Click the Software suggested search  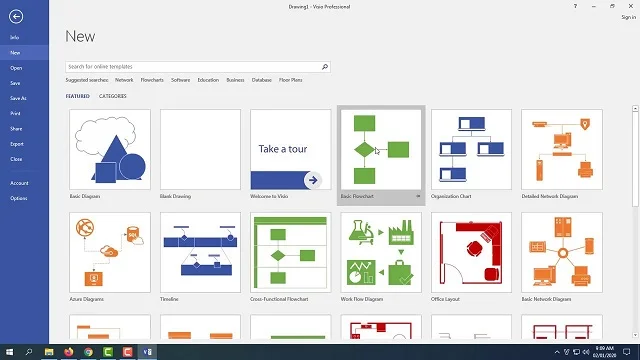pyautogui.click(x=180, y=80)
